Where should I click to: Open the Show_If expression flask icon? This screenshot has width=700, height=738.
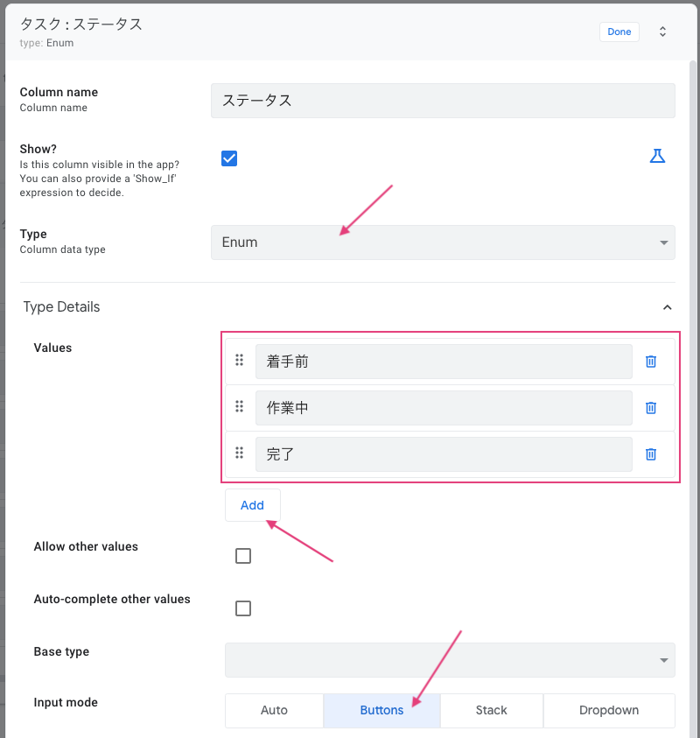[x=657, y=156]
